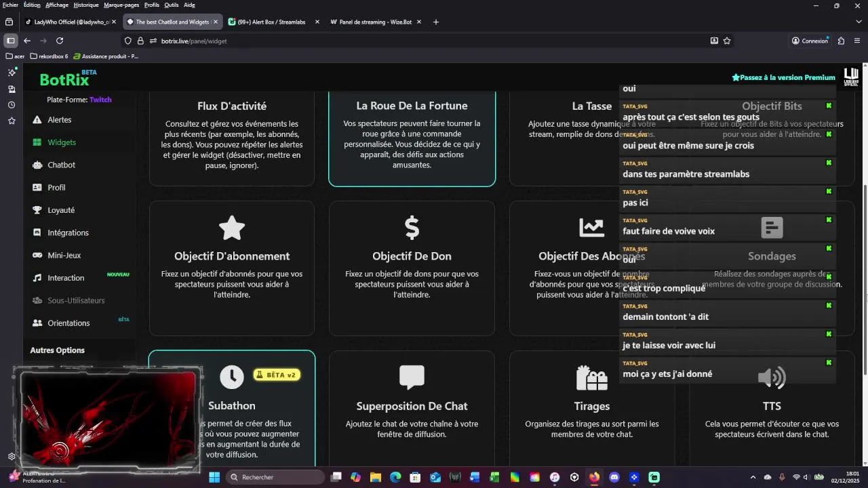Open Assistance produit bookmark
This screenshot has height=488, width=868.
click(x=106, y=56)
